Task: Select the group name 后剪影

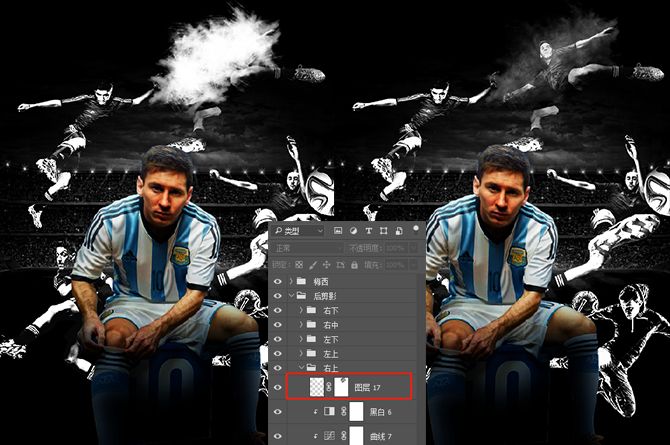Action: [325, 296]
